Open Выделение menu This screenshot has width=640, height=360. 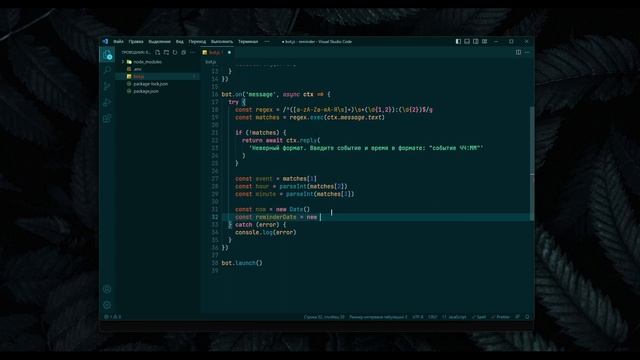159,41
